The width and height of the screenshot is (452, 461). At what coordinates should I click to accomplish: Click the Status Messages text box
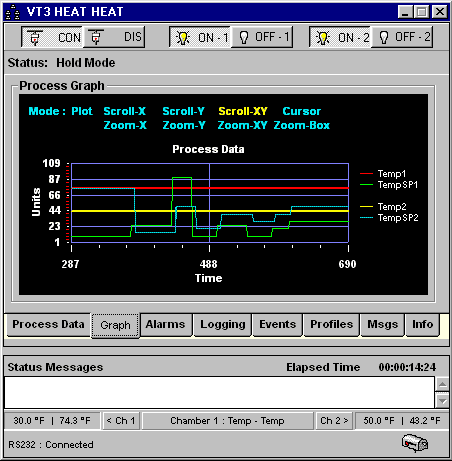pos(220,393)
